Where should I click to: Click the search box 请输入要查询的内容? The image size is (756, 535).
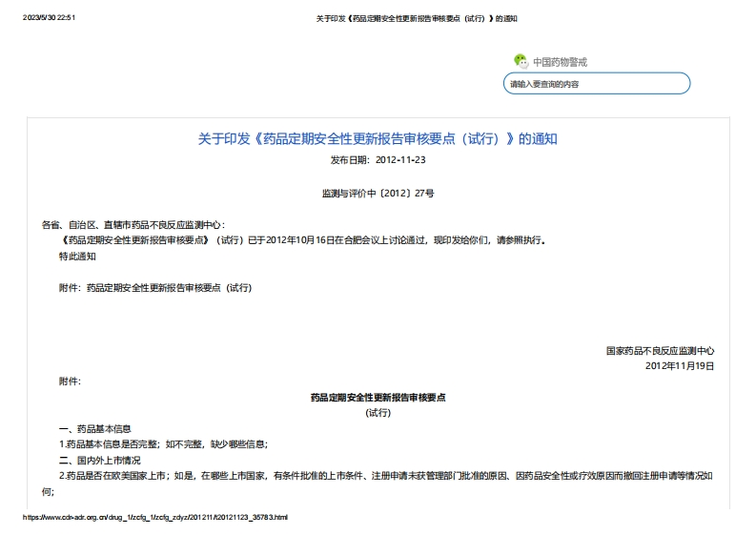pyautogui.click(x=596, y=84)
